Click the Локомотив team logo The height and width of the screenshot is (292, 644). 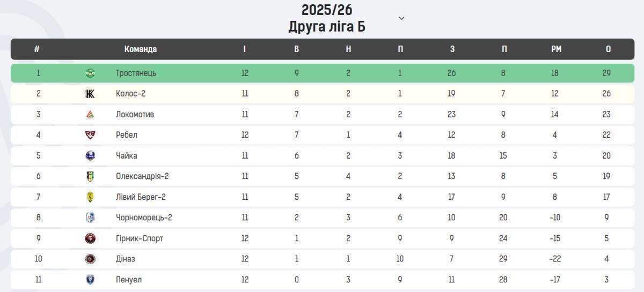[90, 114]
